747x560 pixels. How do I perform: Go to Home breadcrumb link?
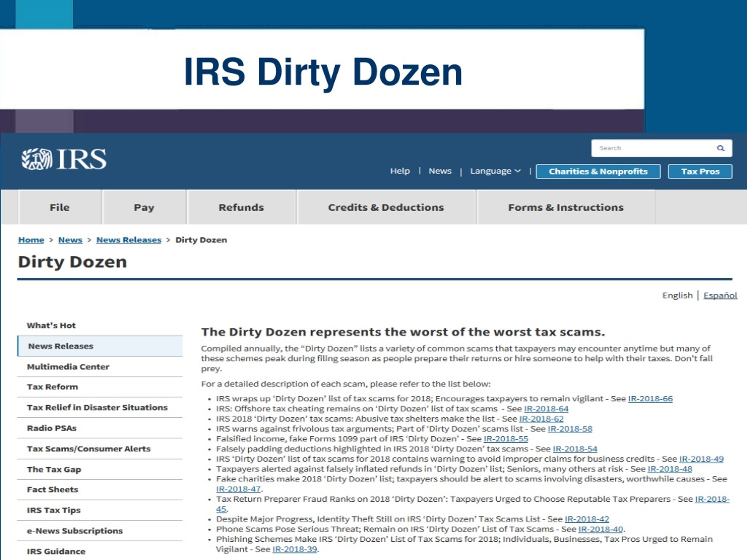31,240
